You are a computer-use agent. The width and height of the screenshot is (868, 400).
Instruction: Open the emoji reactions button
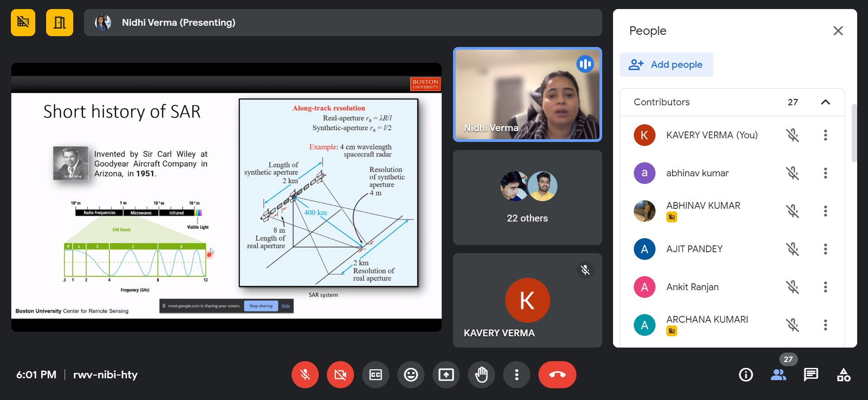point(411,375)
